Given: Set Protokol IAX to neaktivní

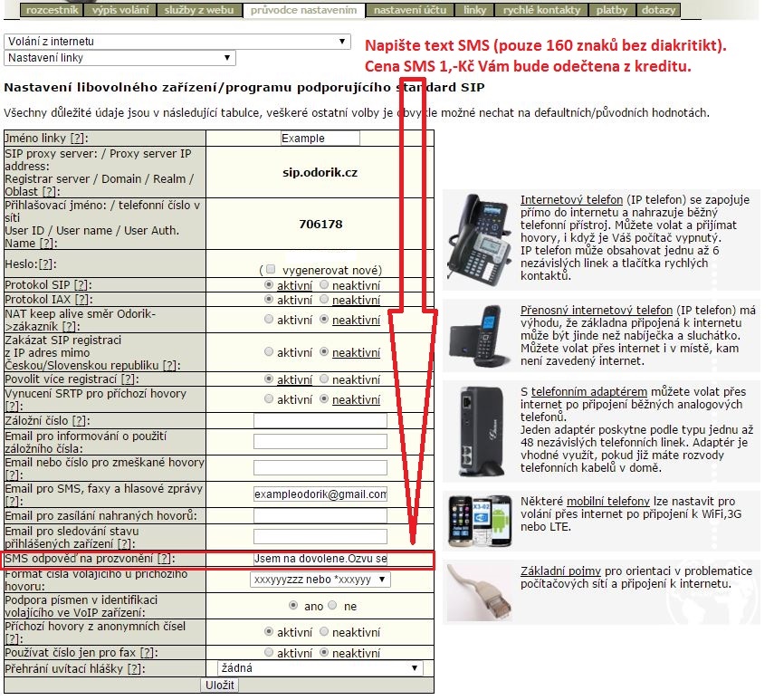Looking at the screenshot, I should [x=324, y=299].
